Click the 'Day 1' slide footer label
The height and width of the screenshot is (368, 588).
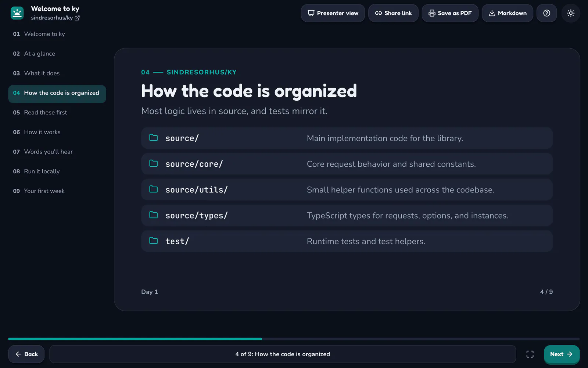tap(150, 292)
